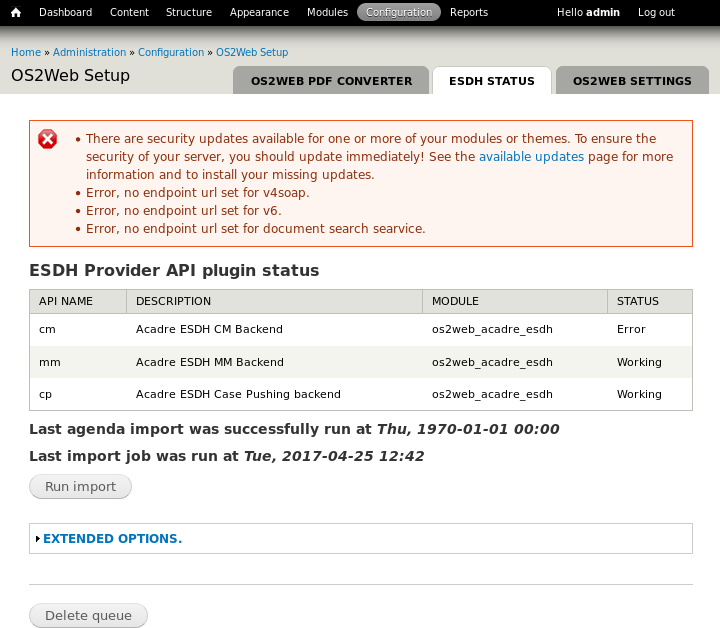Viewport: 720px width, 628px height.
Task: Open the Appearance menu
Action: pyautogui.click(x=259, y=12)
